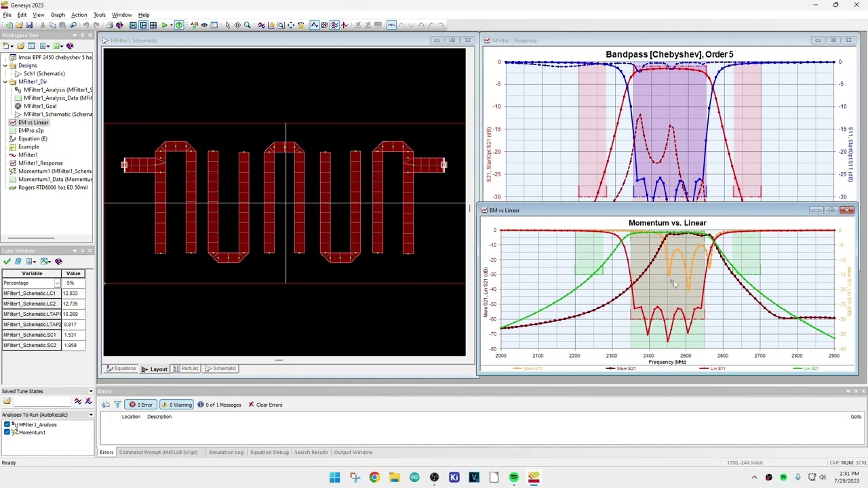Open the Run button dropdown arrow

[x=172, y=25]
